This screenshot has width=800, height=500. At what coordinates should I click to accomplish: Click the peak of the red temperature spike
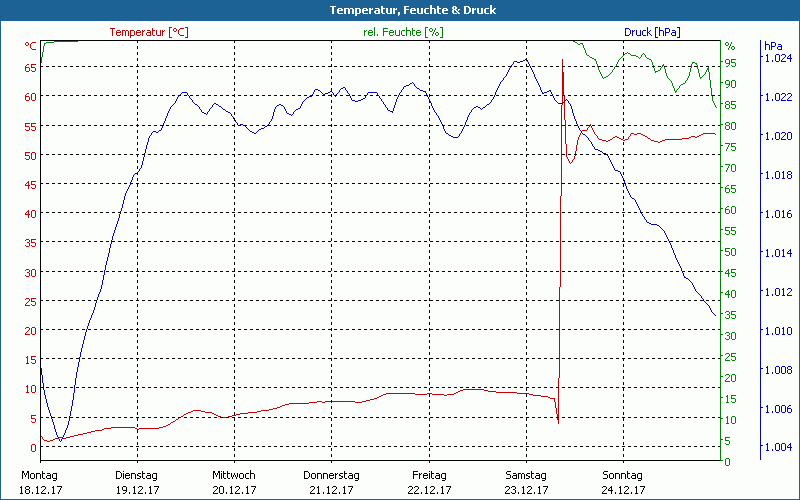(563, 60)
